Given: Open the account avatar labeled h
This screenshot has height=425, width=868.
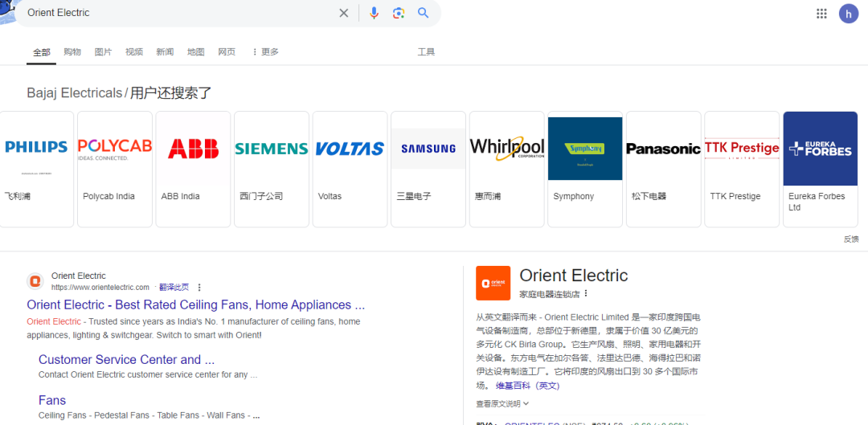Looking at the screenshot, I should 849,14.
